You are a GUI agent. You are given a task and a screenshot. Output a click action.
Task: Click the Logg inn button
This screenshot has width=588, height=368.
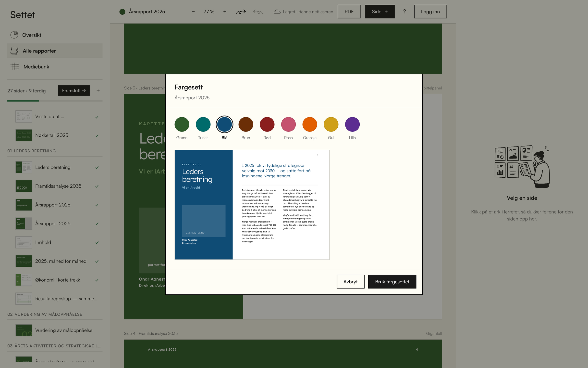(x=430, y=12)
